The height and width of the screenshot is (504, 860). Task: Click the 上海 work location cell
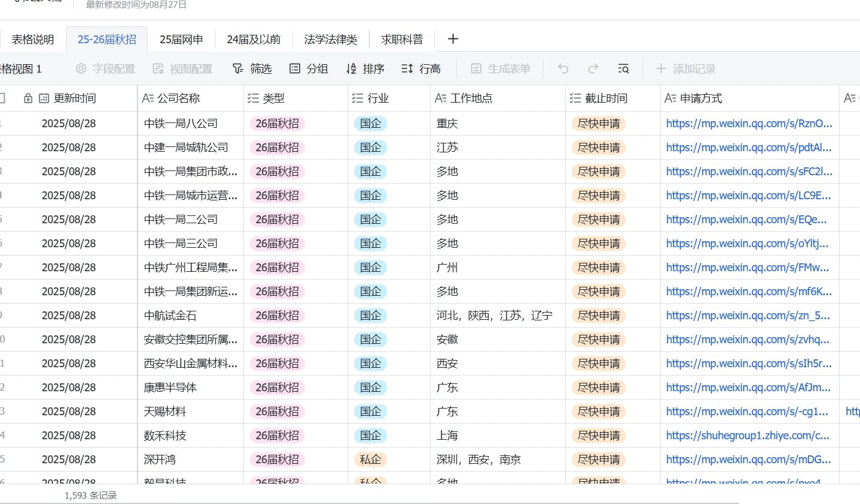click(498, 436)
